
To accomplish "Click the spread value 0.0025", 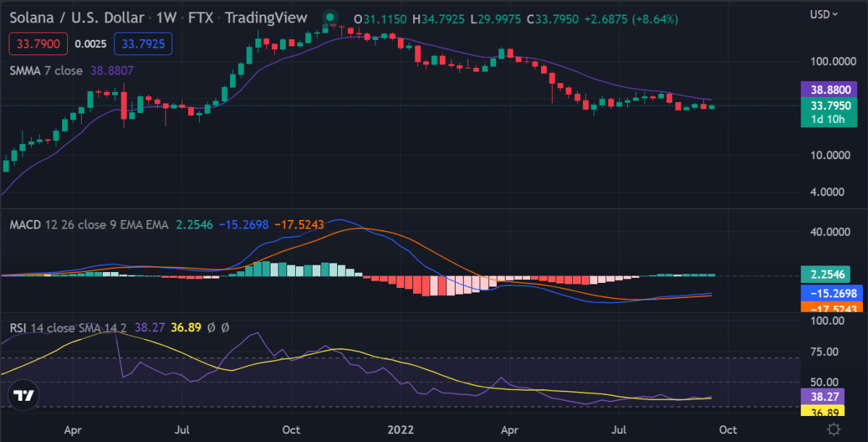I will (91, 44).
